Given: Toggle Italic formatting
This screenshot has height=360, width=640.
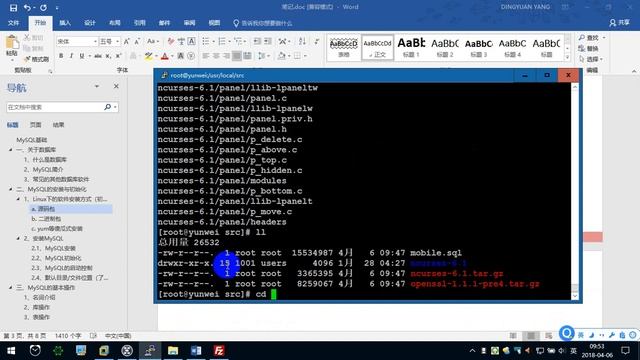Looking at the screenshot, I should tap(71, 56).
